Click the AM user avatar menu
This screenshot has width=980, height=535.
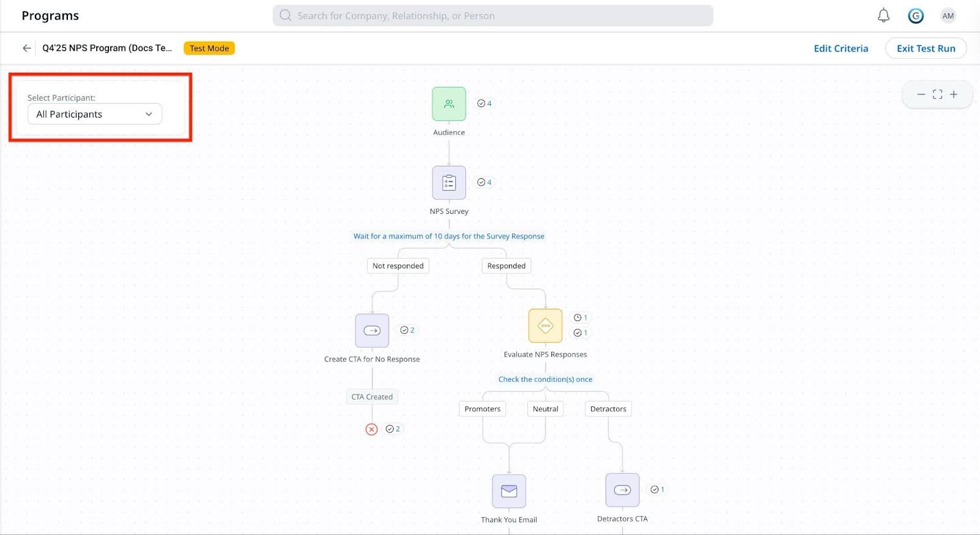[x=948, y=16]
